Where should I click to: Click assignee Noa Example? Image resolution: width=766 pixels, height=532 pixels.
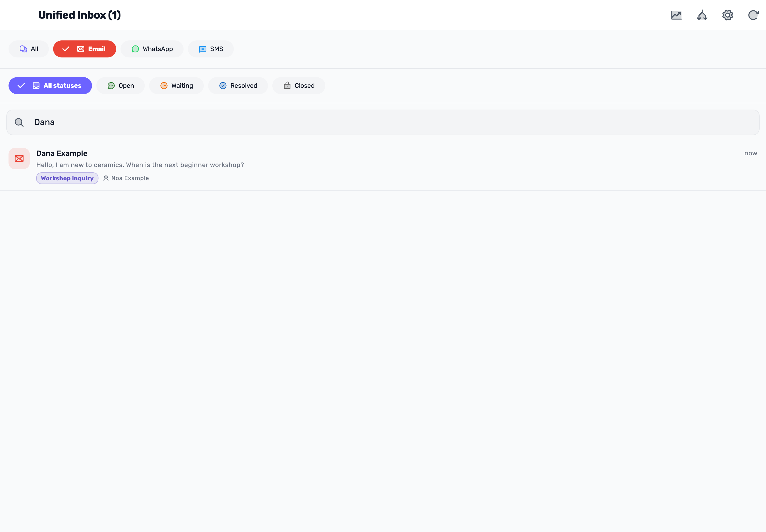[x=126, y=178]
